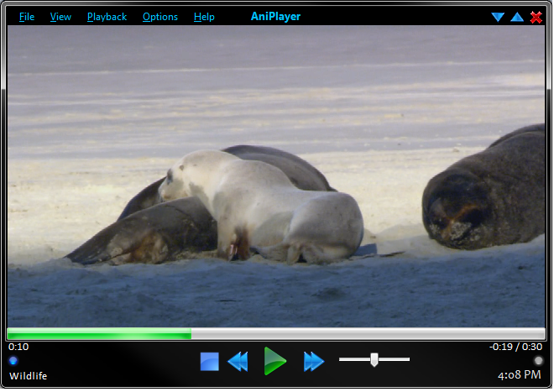Open the File menu
The height and width of the screenshot is (392, 554).
pos(27,17)
